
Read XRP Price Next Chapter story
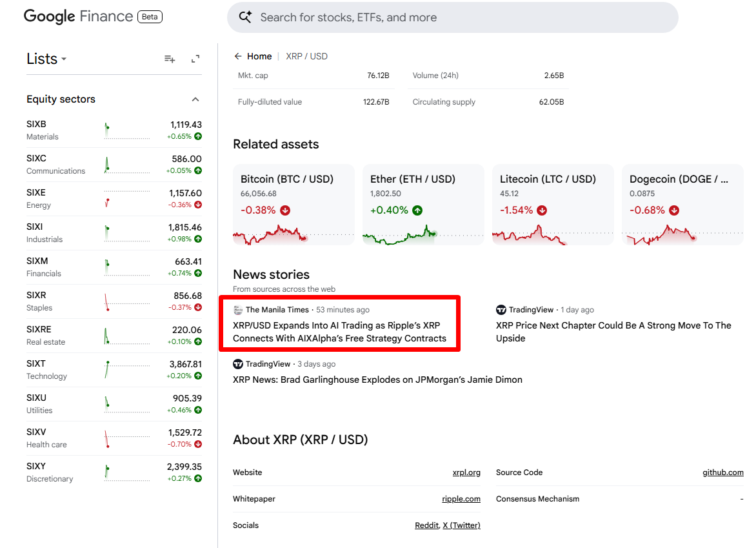click(x=613, y=332)
